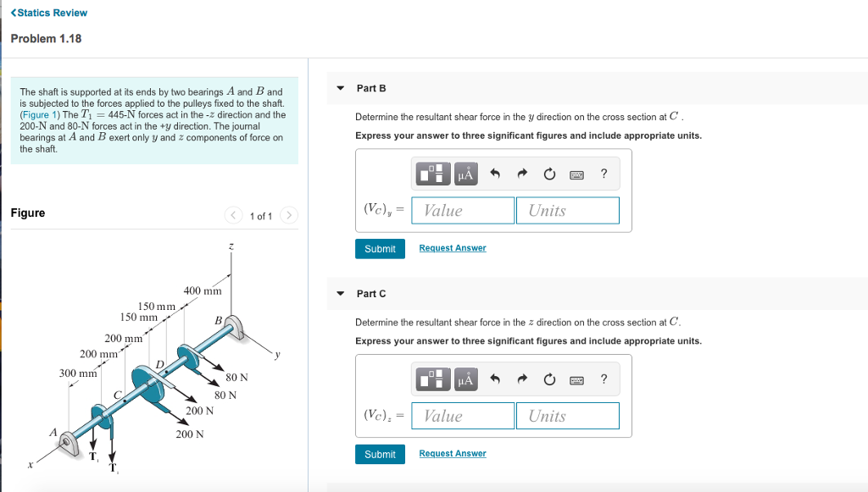868x492 pixels.
Task: Undo in Part B answer toolbar
Action: 495,174
